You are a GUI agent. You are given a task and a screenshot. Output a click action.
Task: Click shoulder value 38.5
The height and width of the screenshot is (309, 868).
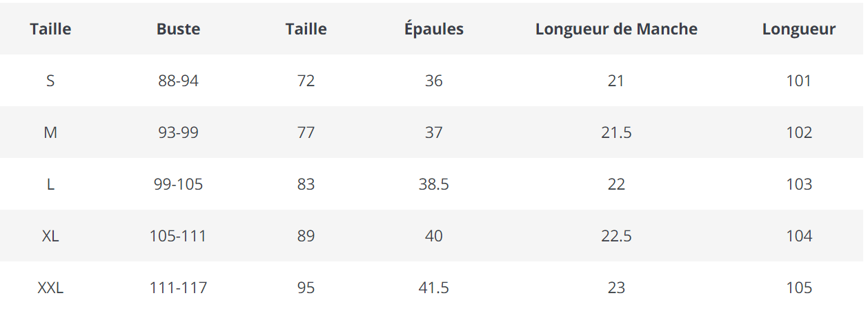point(433,184)
